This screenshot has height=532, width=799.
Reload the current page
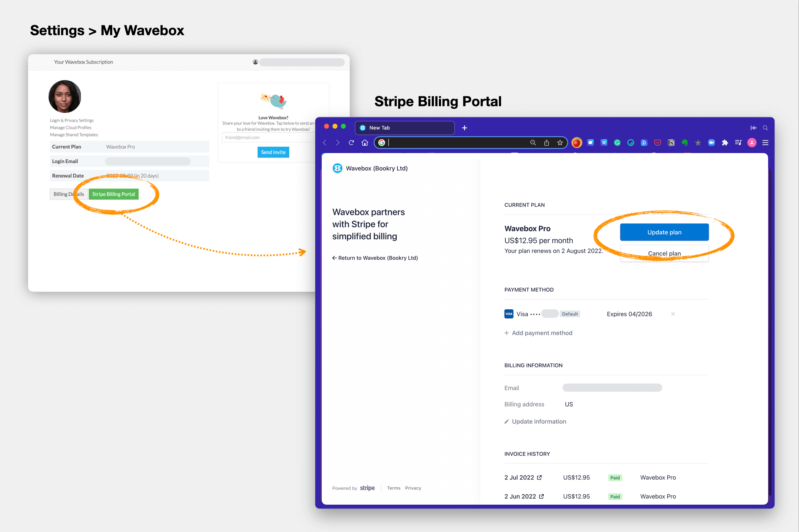tap(351, 143)
